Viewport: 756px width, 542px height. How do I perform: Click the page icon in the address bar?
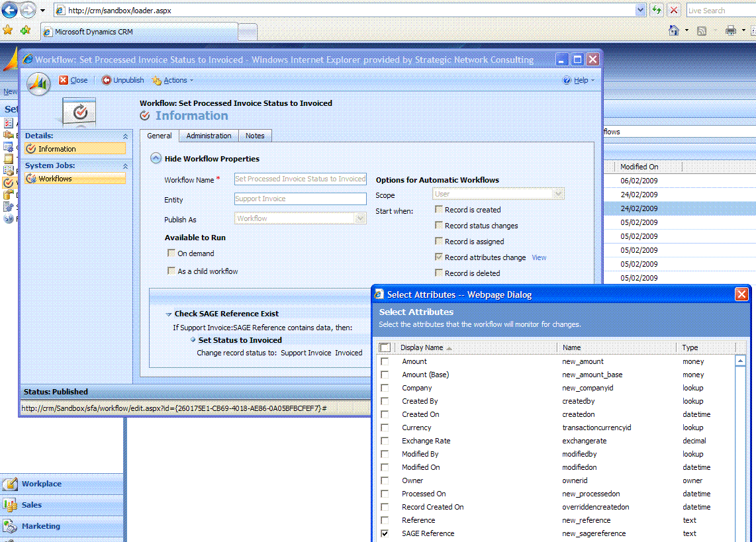(x=60, y=10)
